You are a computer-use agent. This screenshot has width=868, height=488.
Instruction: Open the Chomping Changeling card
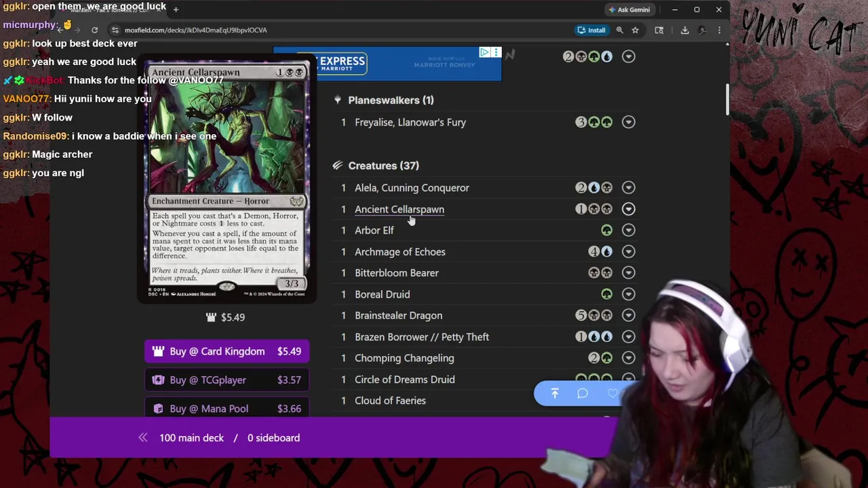click(x=404, y=358)
